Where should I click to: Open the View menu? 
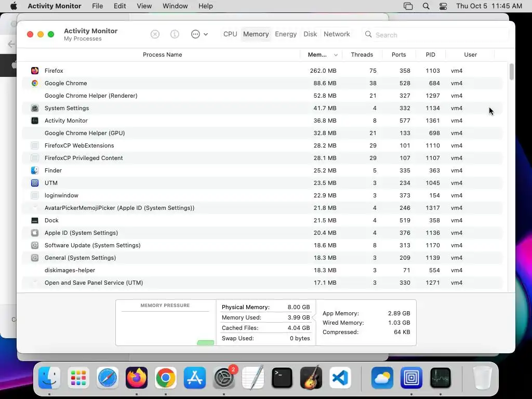pos(144,6)
